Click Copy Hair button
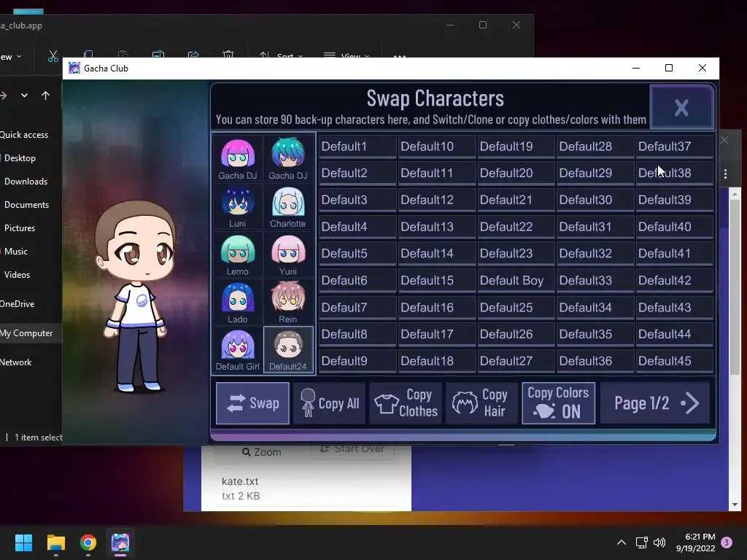747x560 pixels. (x=481, y=403)
